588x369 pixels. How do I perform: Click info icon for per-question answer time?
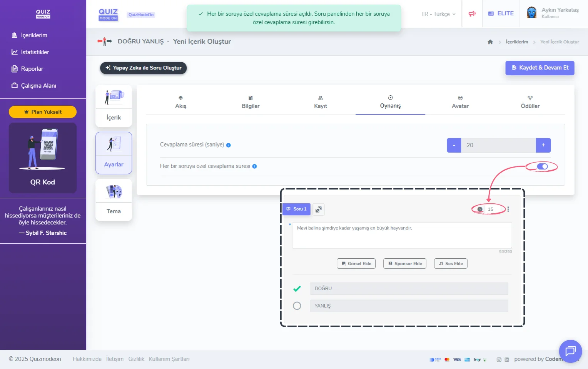coord(254,166)
